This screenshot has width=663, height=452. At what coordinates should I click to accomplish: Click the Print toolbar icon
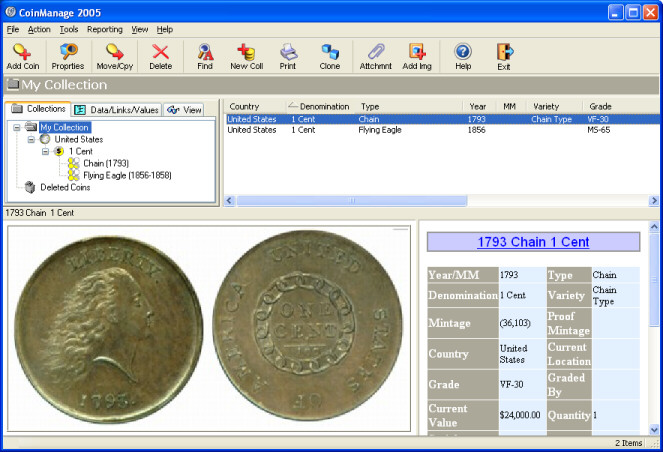coord(288,56)
